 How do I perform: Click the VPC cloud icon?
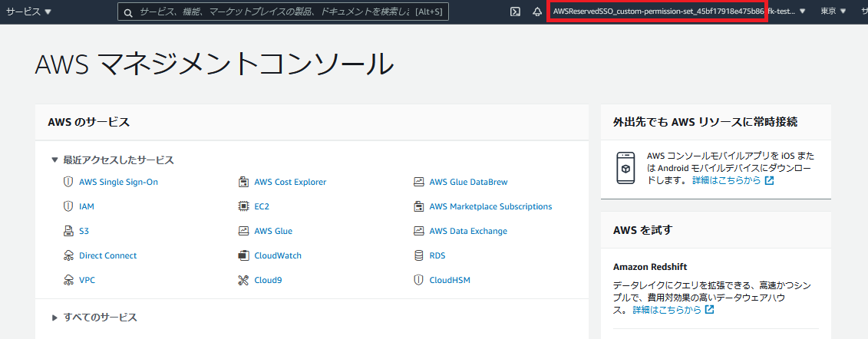pos(68,280)
